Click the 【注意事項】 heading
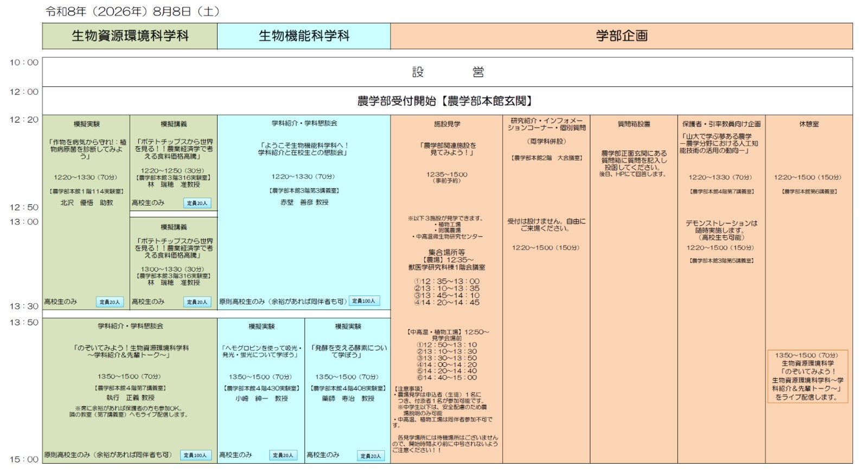The height and width of the screenshot is (474, 868). (x=407, y=389)
